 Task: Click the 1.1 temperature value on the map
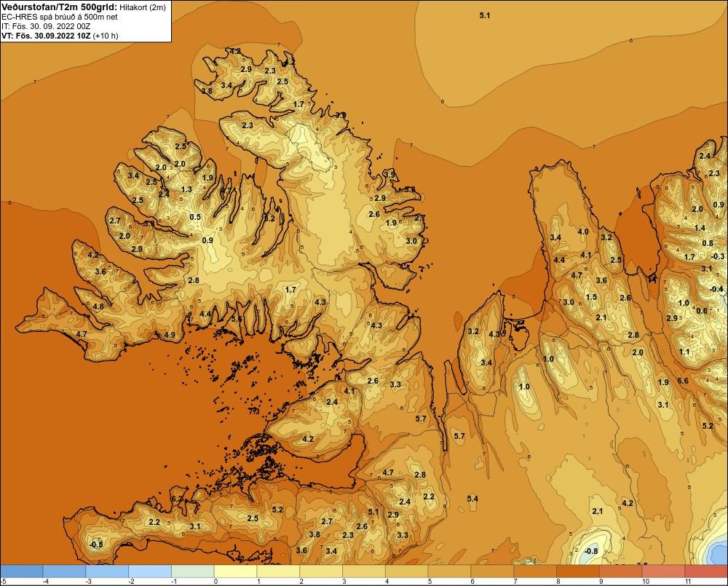tap(684, 352)
